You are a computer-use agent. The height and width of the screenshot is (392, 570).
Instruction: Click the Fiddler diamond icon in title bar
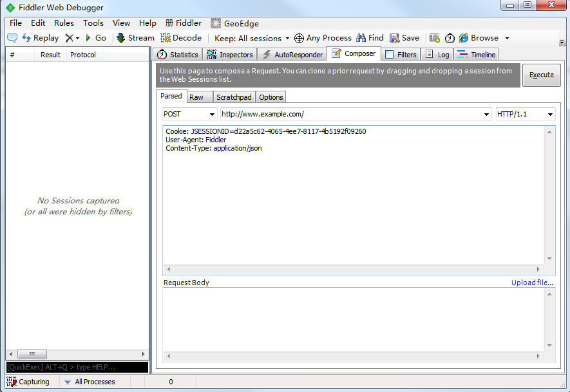tap(10, 8)
